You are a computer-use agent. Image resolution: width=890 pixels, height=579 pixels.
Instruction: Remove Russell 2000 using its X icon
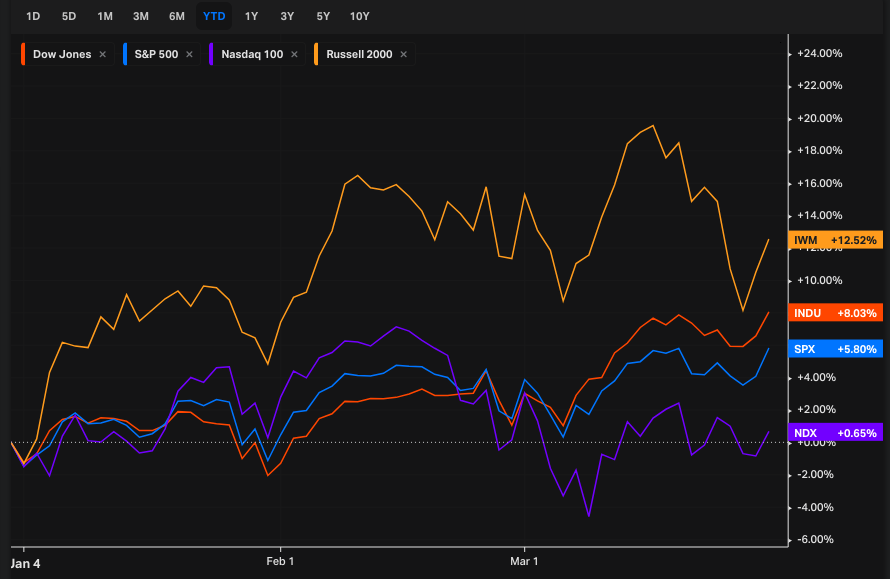tap(403, 54)
